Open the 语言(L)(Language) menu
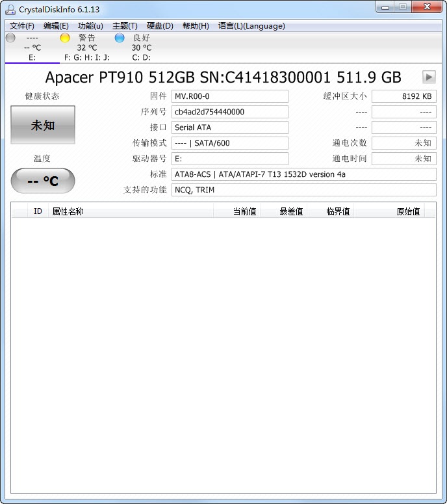This screenshot has height=504, width=447. tap(251, 26)
